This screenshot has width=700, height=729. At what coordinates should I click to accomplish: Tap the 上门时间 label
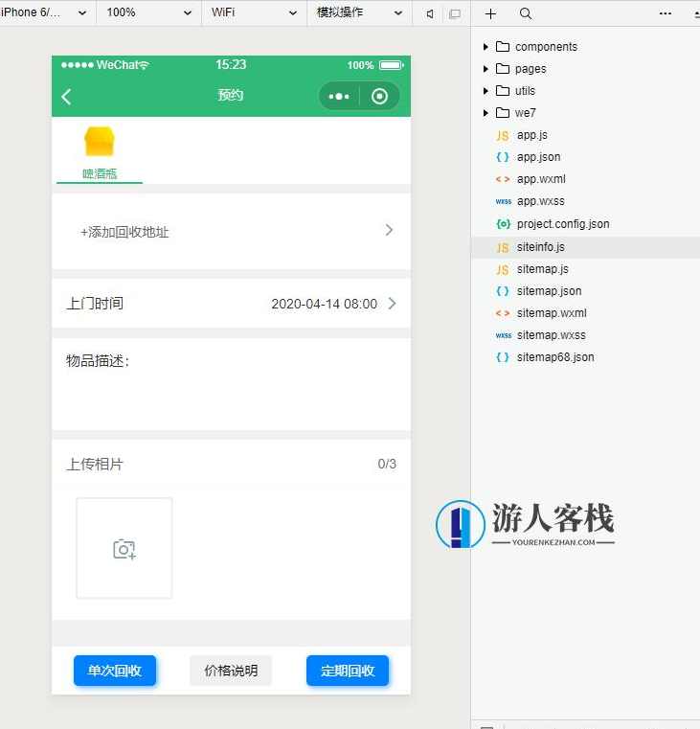coord(95,304)
